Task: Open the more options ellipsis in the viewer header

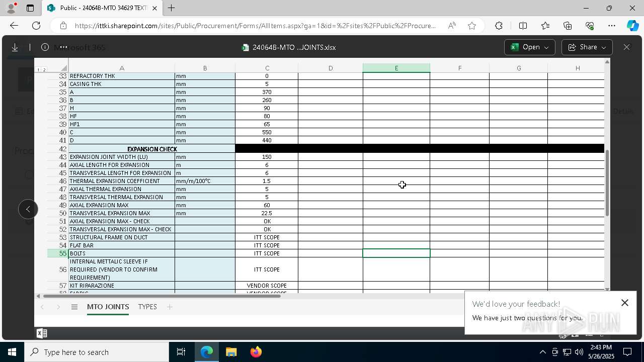Action: click(x=63, y=47)
